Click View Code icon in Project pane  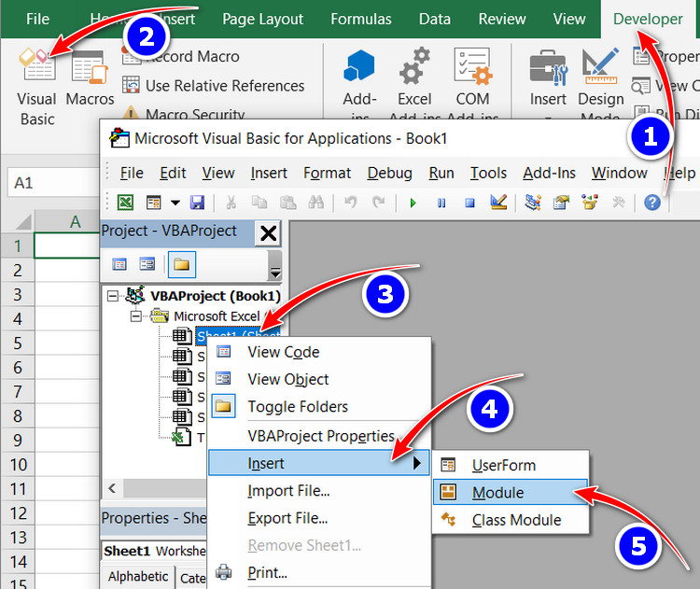(119, 264)
